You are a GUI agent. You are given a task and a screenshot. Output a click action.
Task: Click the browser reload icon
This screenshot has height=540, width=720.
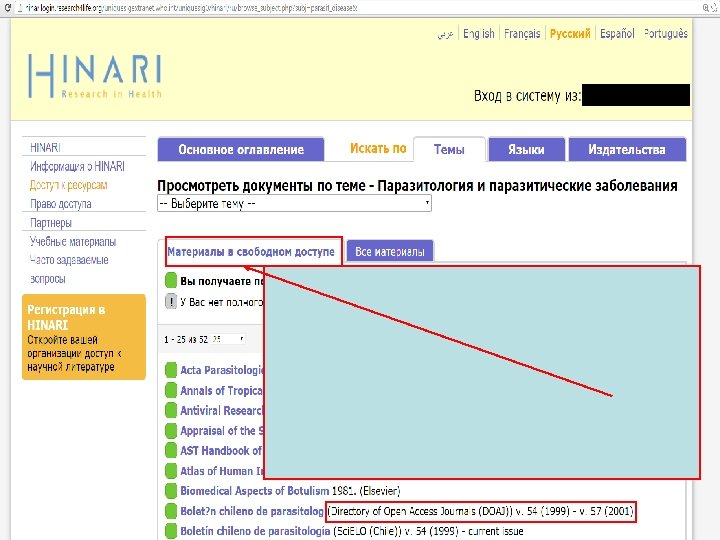point(6,8)
